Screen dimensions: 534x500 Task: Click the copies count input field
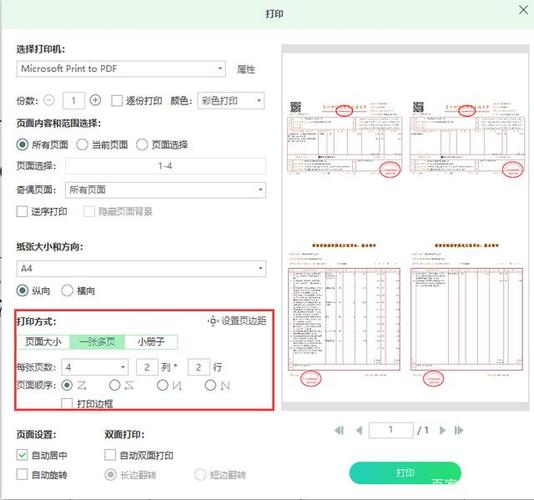tap(74, 101)
